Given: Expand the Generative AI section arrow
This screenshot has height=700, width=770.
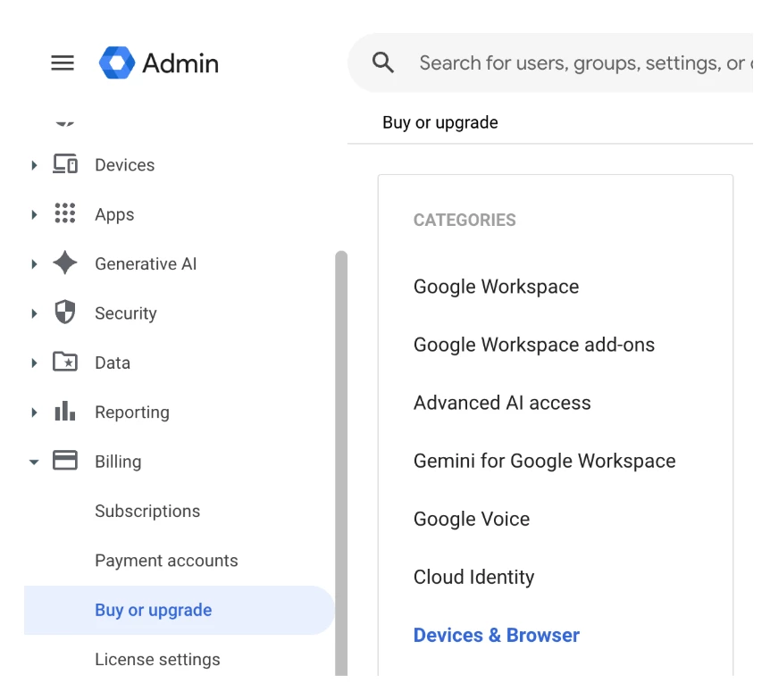Looking at the screenshot, I should (x=34, y=264).
